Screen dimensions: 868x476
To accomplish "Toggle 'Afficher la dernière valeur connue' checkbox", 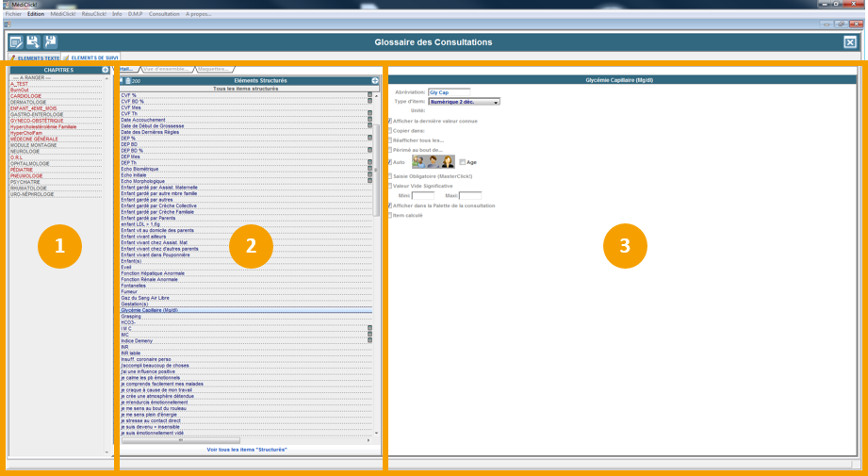I will (390, 121).
